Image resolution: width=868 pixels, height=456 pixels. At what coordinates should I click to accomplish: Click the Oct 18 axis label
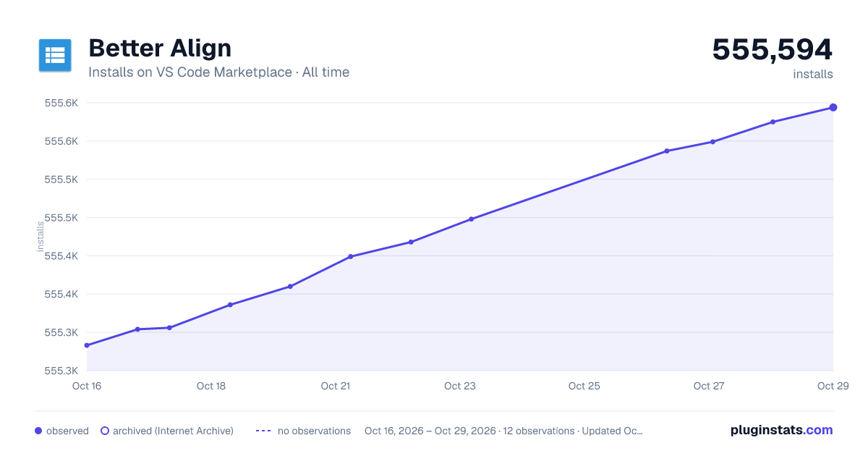[x=211, y=386]
